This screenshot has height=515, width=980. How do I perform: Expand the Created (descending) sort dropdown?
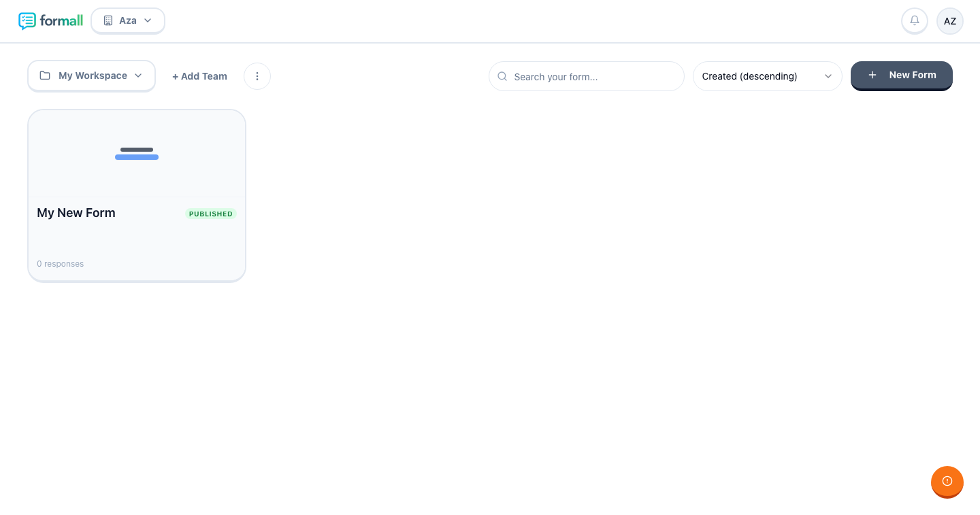[768, 76]
